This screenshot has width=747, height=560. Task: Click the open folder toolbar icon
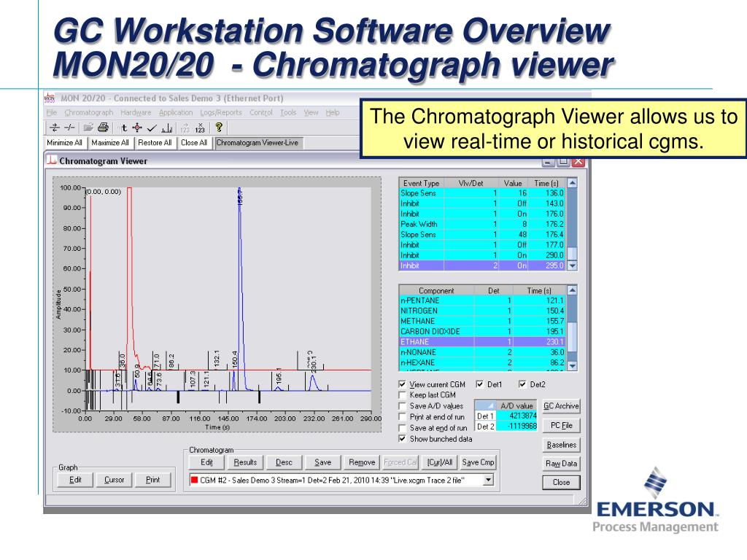tap(88, 128)
